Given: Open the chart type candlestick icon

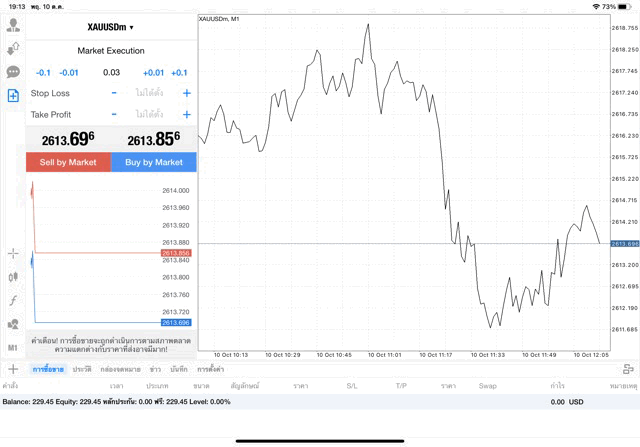Looking at the screenshot, I should [x=13, y=276].
